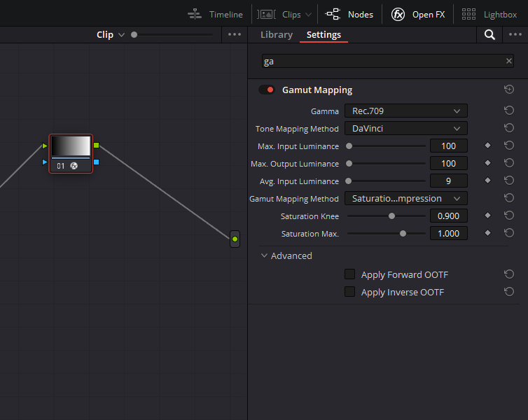Click Saturation Max. value 1.000
The width and height of the screenshot is (528, 420).
click(x=449, y=234)
